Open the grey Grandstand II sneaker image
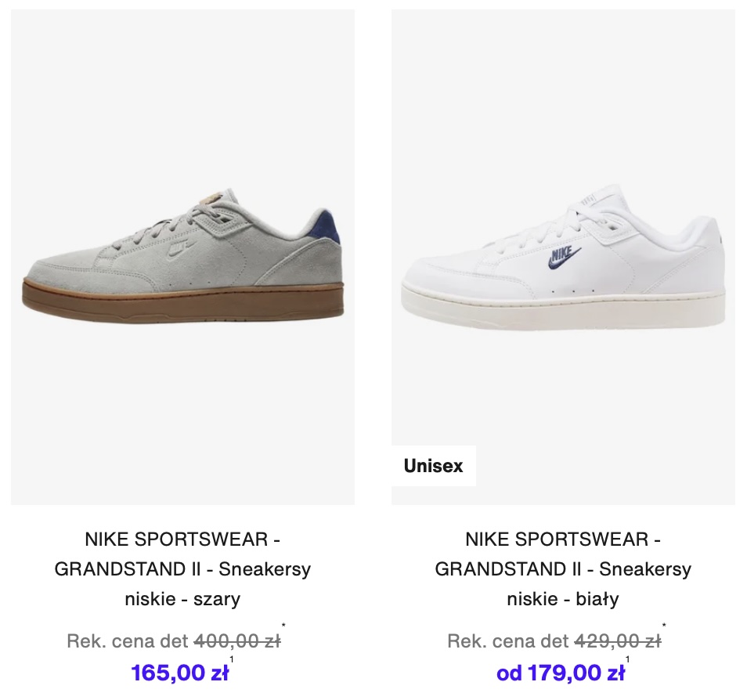 pos(182,257)
